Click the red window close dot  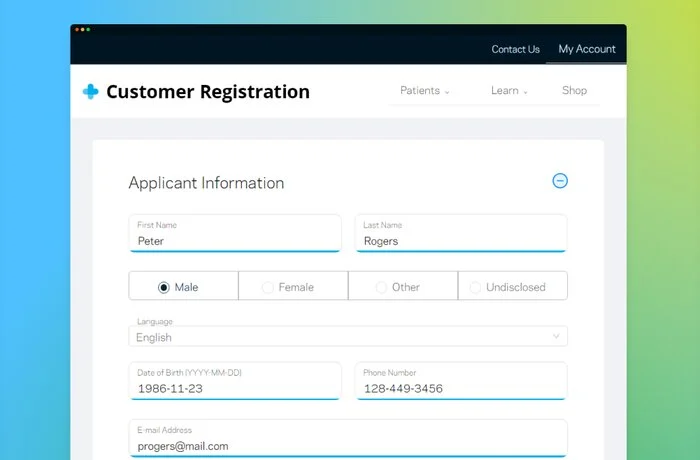[77, 29]
